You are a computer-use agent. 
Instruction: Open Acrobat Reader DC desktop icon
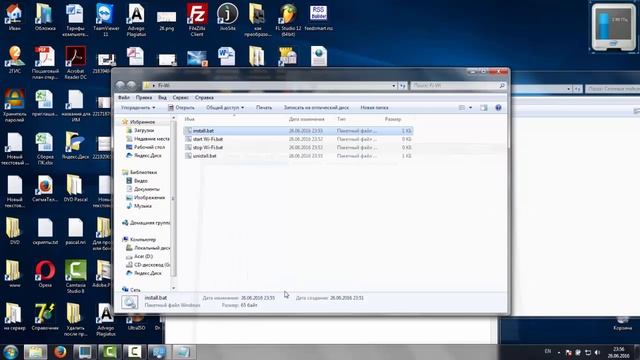76,62
